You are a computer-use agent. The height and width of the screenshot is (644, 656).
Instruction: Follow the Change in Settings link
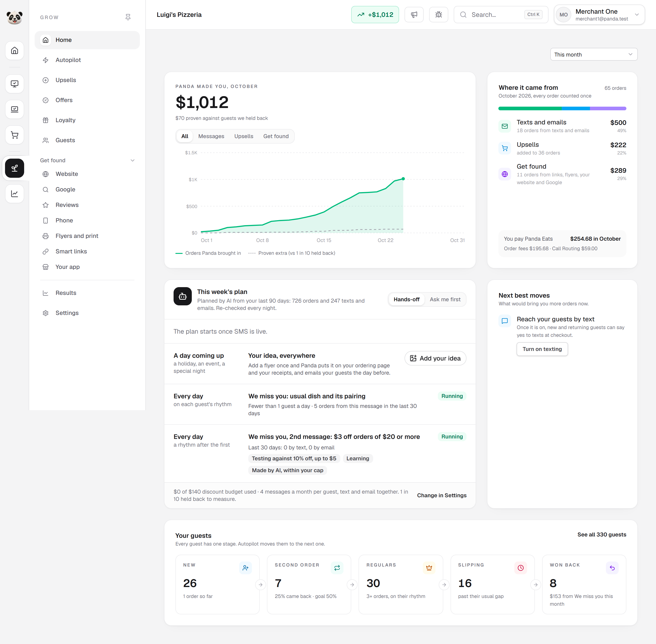tap(442, 495)
